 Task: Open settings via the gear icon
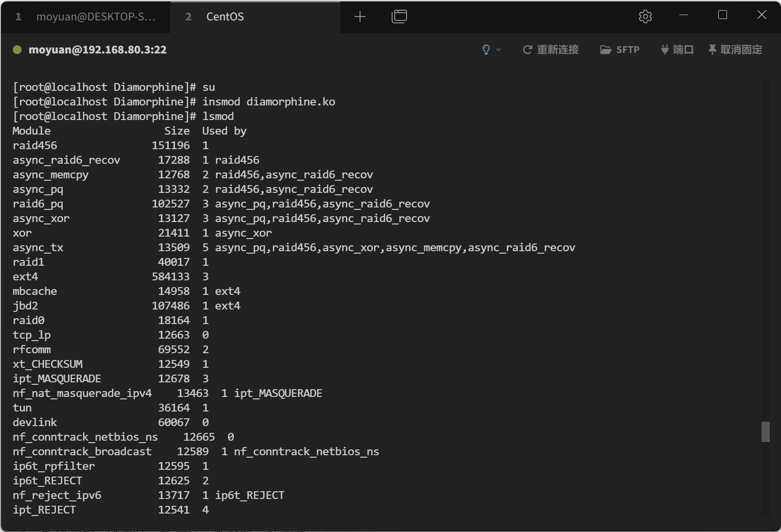click(645, 17)
